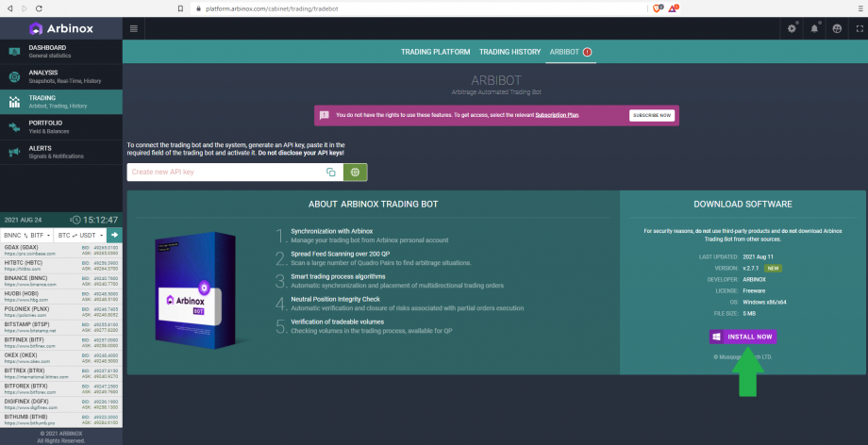
Task: Click 'Verification of tradeable volumes' text
Action: [337, 321]
